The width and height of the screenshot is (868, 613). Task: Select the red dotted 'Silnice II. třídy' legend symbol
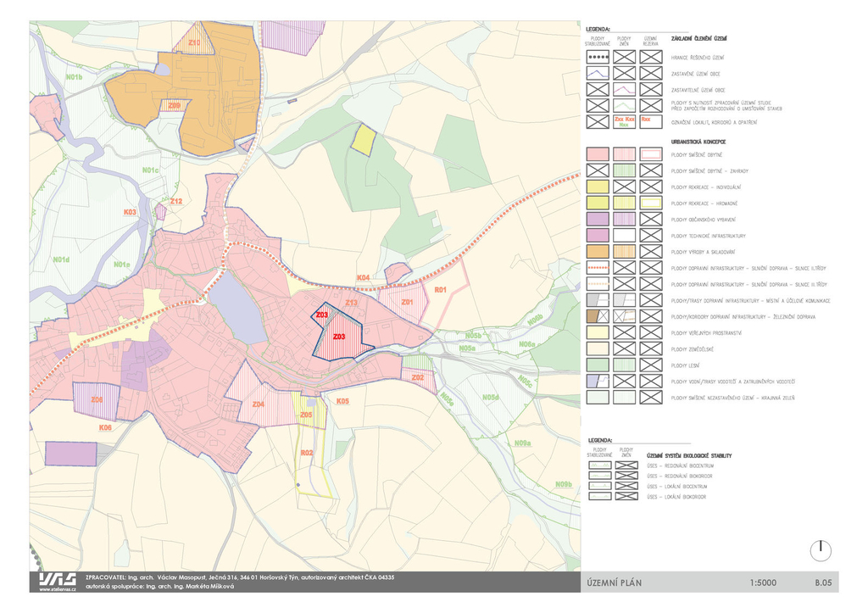598,268
